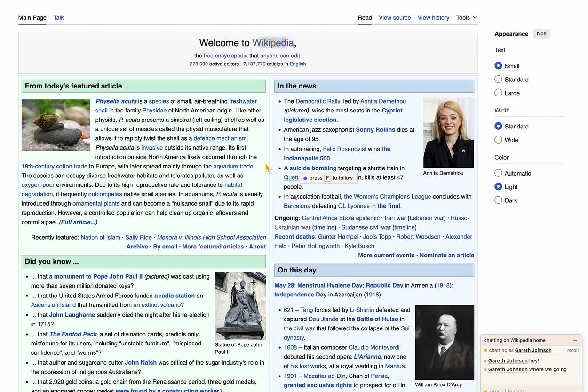Screen dimensions: 588x392
Task: Open the 'Cypriot legislative election' link
Action: click(x=343, y=115)
